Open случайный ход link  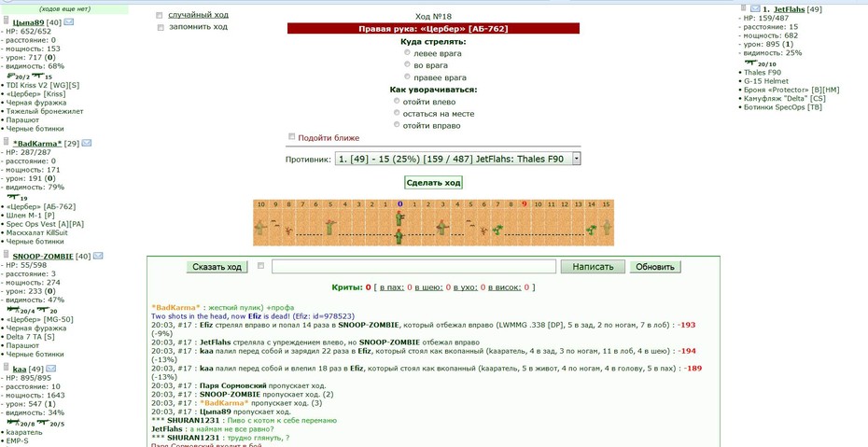(198, 15)
